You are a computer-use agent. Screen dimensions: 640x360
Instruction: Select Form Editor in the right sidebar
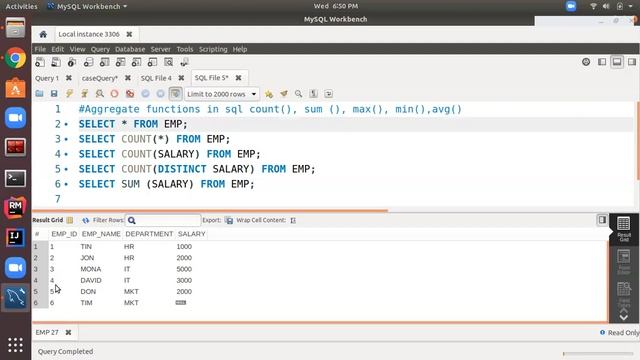624,262
